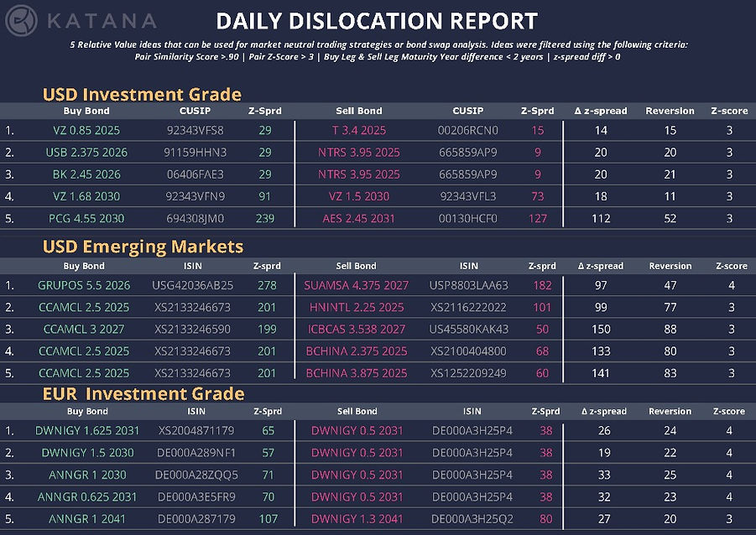The height and width of the screenshot is (535, 756).
Task: Click the KATANA brand name text
Action: pyautogui.click(x=102, y=21)
